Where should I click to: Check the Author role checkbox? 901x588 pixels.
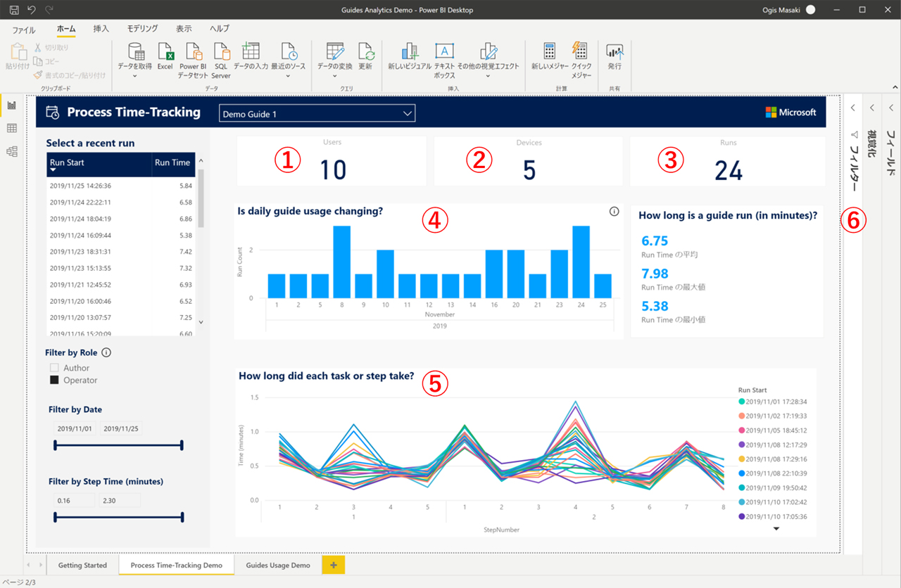point(54,368)
